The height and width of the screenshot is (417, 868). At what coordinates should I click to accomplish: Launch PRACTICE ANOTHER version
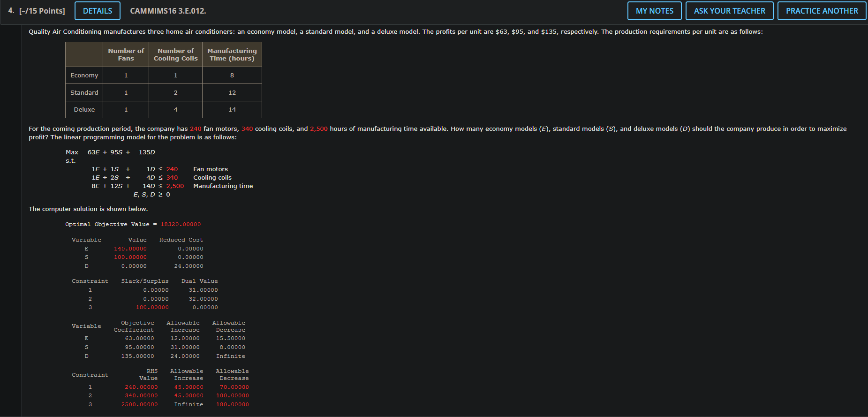tap(822, 11)
